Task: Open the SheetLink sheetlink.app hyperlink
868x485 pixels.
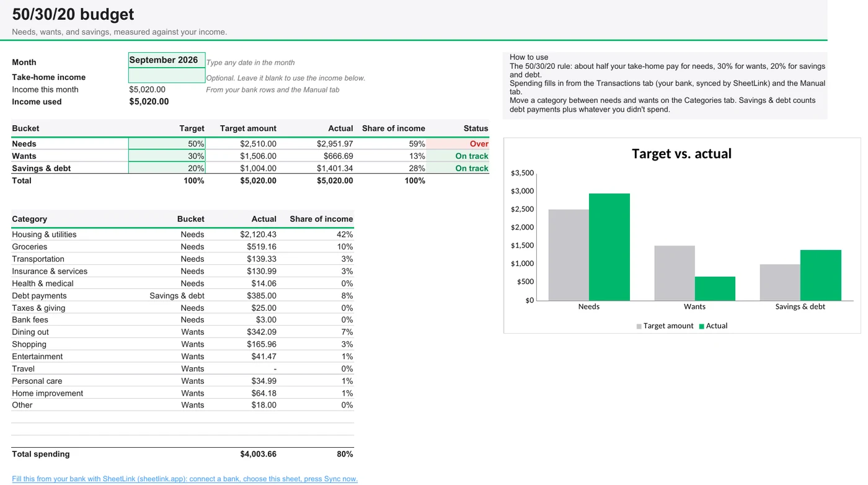Action: pyautogui.click(x=185, y=479)
